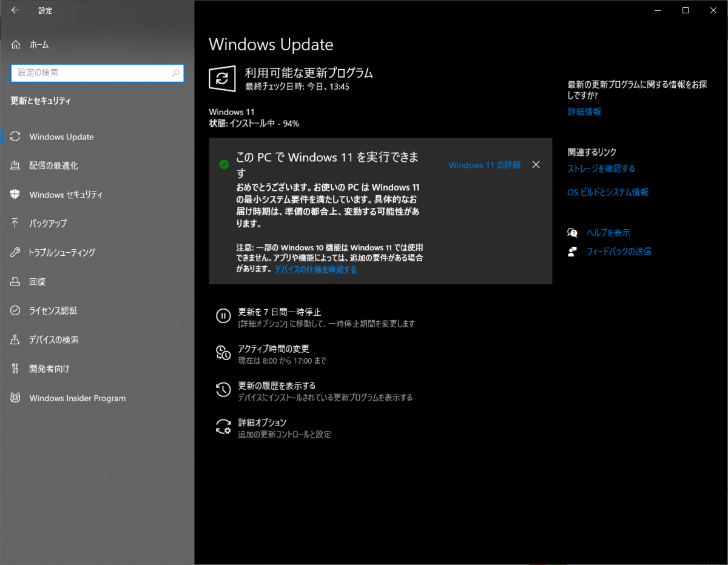Click the large update refresh icon beside 利用可能な更新プログラム
Screen dimensions: 728x565
pyautogui.click(x=222, y=79)
